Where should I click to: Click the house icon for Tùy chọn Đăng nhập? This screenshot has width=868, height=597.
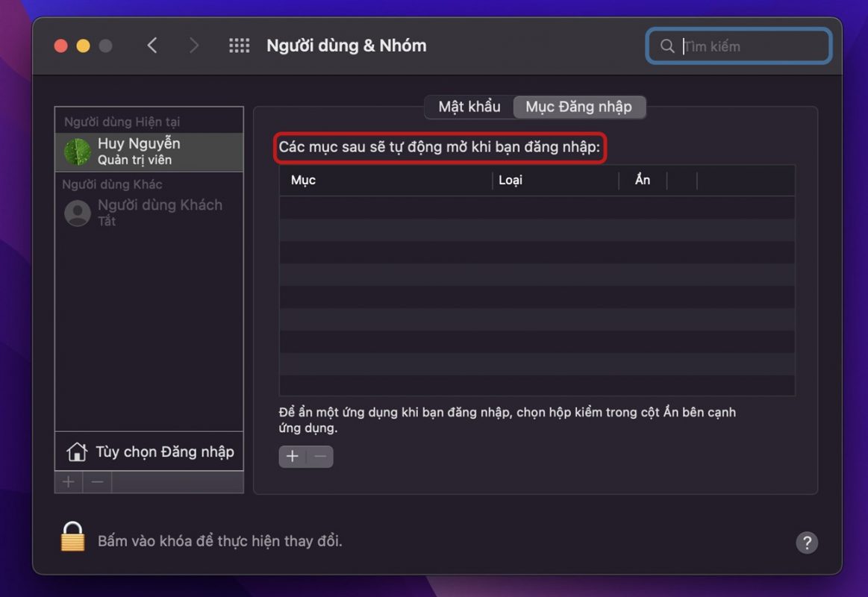click(x=76, y=451)
